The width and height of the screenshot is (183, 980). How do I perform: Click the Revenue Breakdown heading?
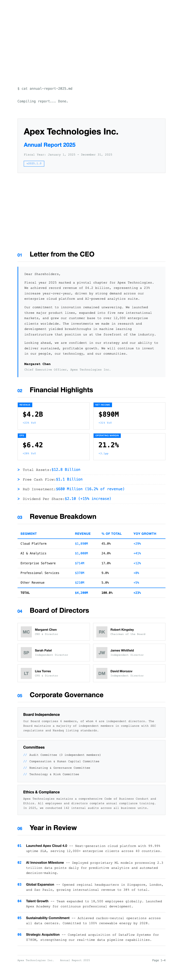(x=63, y=516)
